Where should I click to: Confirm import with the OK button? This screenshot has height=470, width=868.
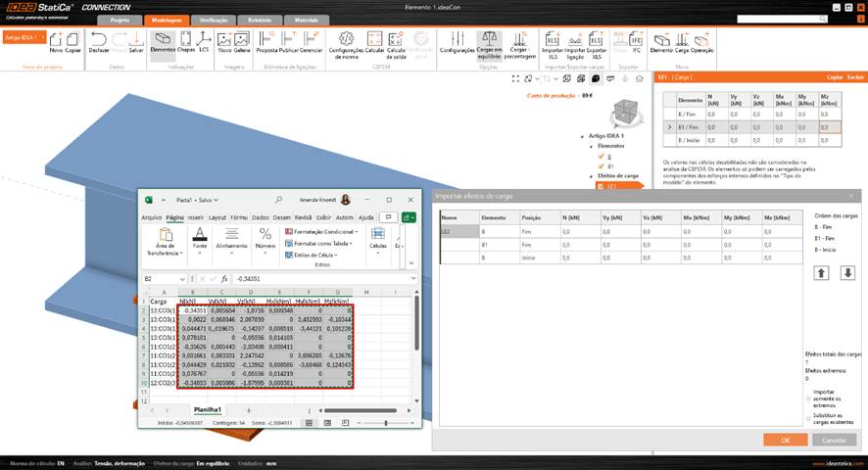(785, 441)
